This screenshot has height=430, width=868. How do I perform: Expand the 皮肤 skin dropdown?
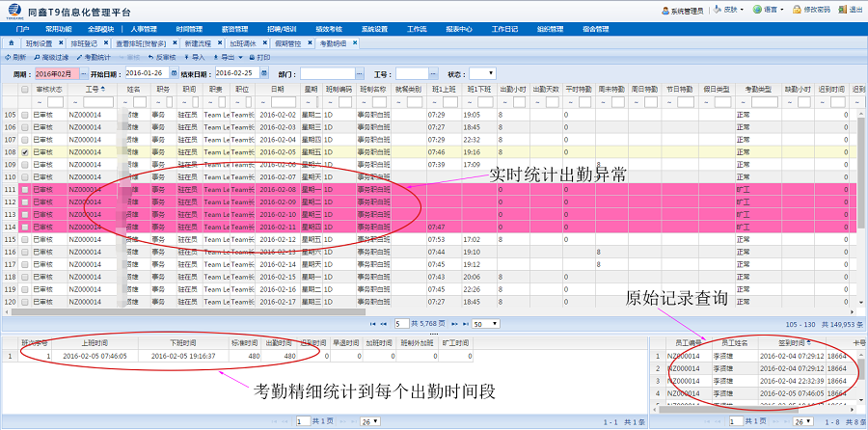(x=725, y=9)
